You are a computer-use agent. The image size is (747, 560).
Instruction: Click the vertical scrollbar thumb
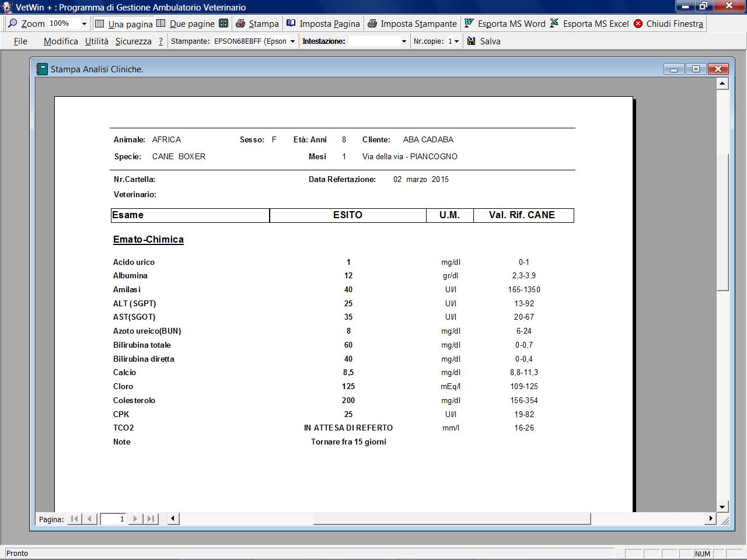(722, 222)
